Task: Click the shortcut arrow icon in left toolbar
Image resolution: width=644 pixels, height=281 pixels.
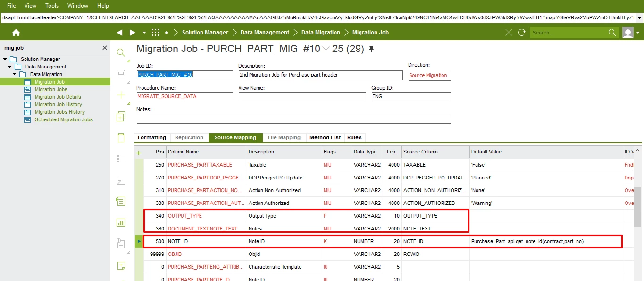Action: [121, 180]
